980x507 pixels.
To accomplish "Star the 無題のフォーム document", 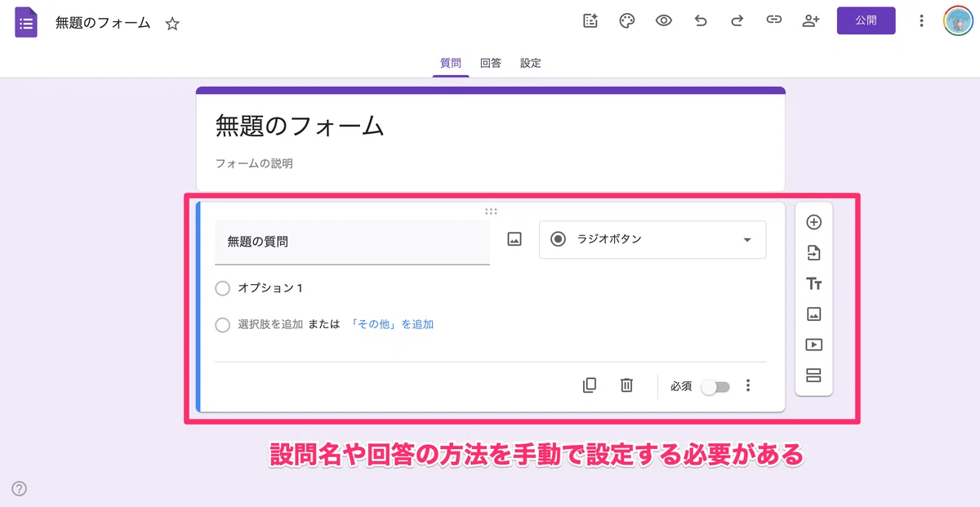I will [172, 24].
